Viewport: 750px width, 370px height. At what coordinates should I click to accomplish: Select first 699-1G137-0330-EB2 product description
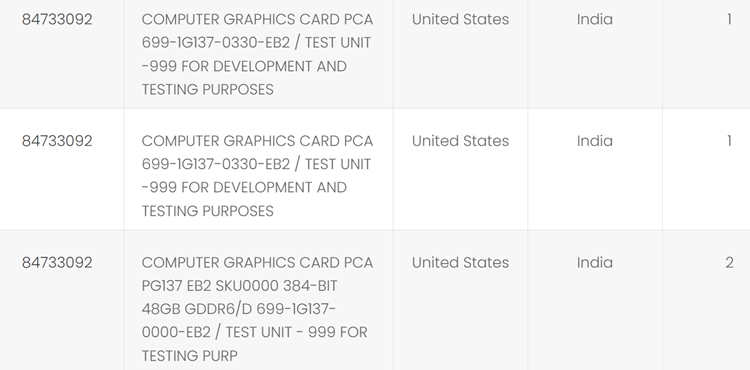coord(257,54)
